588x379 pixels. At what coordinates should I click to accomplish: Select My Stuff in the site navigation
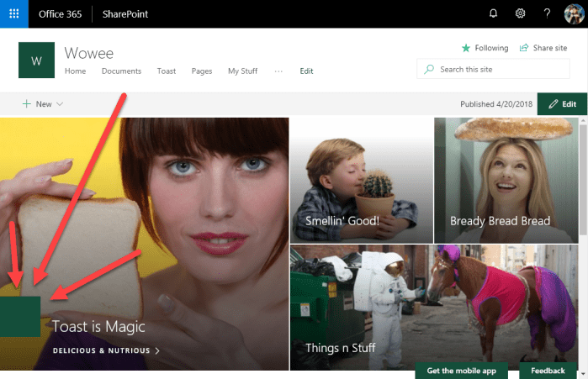244,71
